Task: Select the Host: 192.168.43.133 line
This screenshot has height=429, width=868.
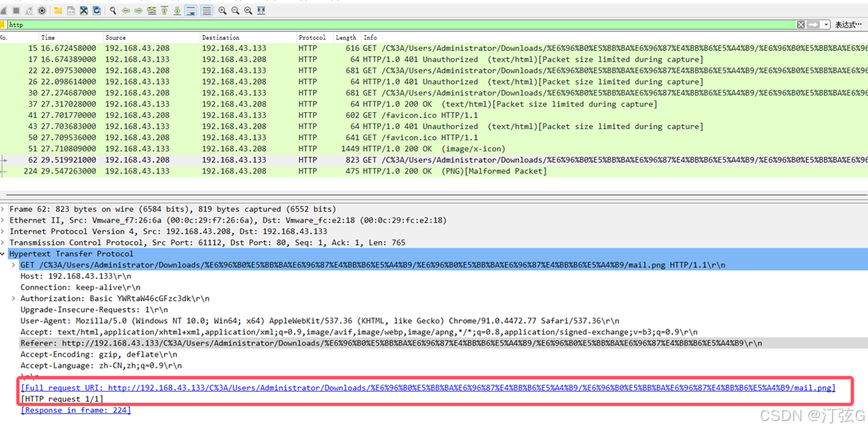Action: click(77, 276)
